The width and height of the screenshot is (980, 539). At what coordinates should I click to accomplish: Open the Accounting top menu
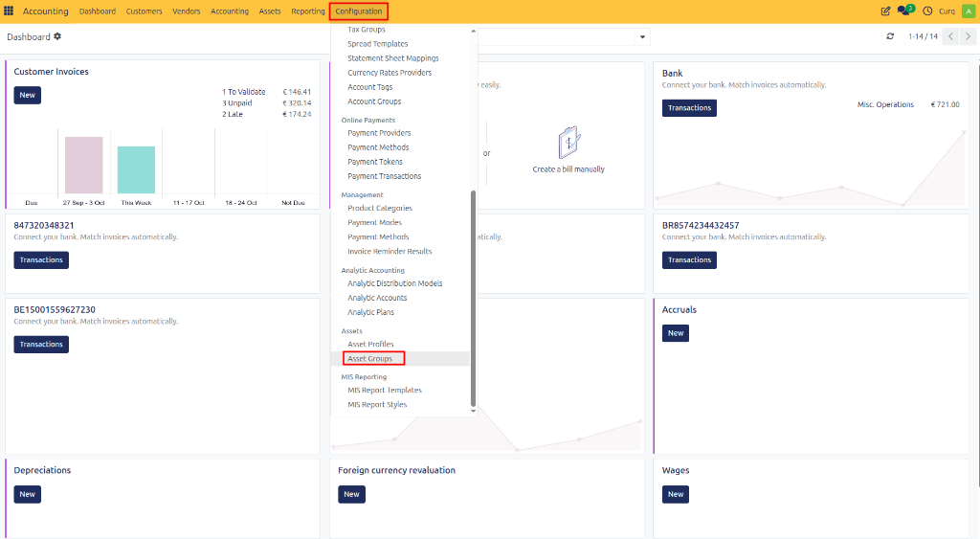[230, 11]
